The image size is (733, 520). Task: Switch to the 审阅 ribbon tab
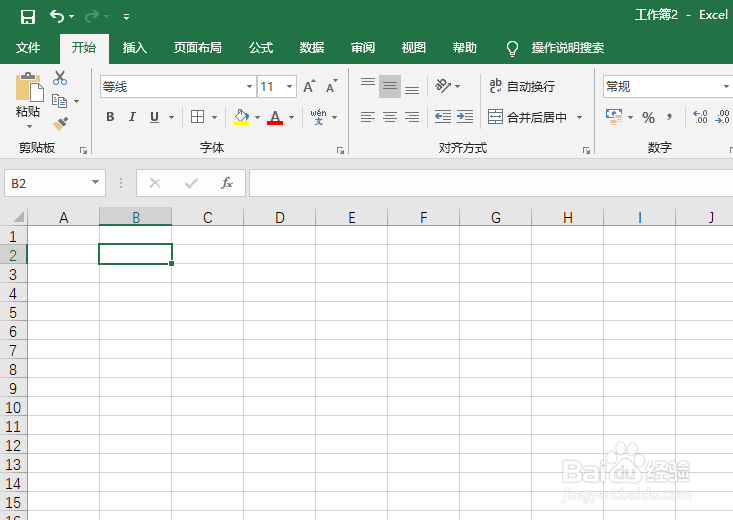[x=363, y=48]
